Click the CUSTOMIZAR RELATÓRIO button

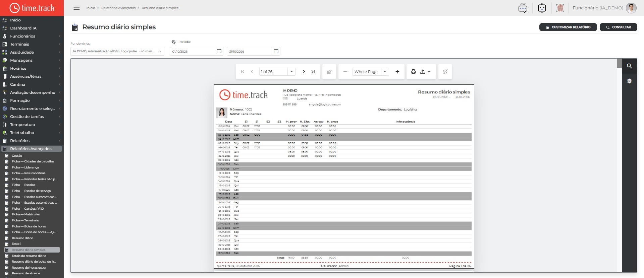click(568, 27)
